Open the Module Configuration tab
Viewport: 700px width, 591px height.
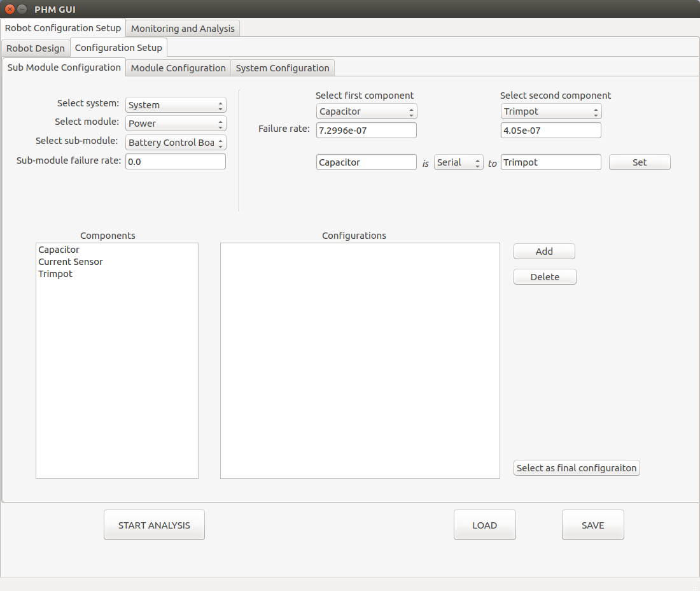(x=178, y=68)
